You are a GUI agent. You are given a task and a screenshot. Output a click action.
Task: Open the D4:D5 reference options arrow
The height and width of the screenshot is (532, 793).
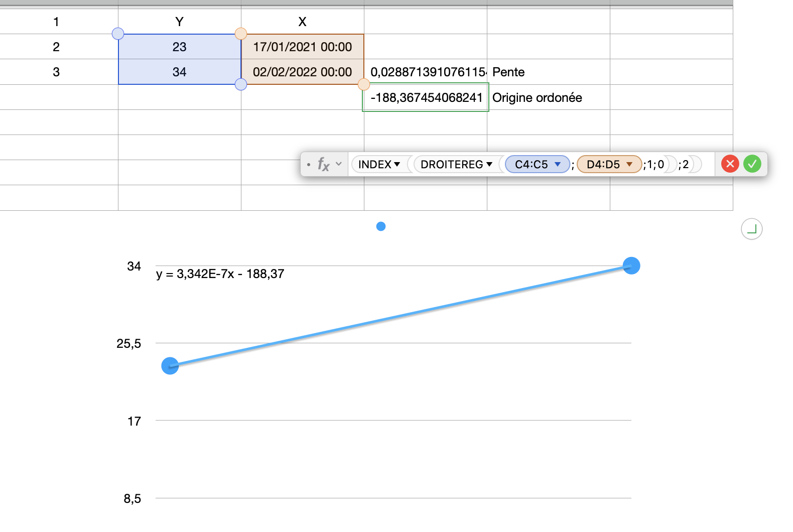(x=629, y=164)
